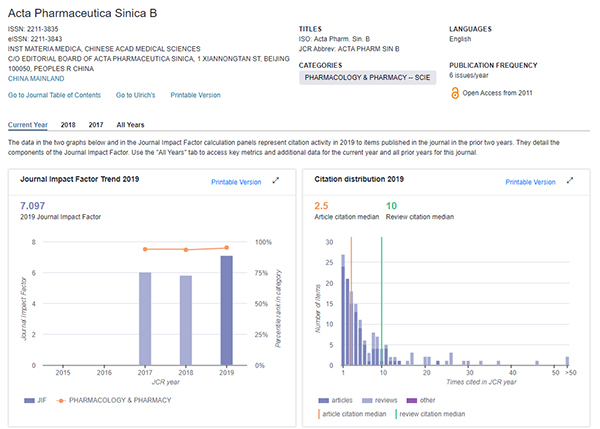Click the PHARMACOLOGY & PHARMACY – SCIE category tag
The image size is (600, 429).
[x=367, y=76]
